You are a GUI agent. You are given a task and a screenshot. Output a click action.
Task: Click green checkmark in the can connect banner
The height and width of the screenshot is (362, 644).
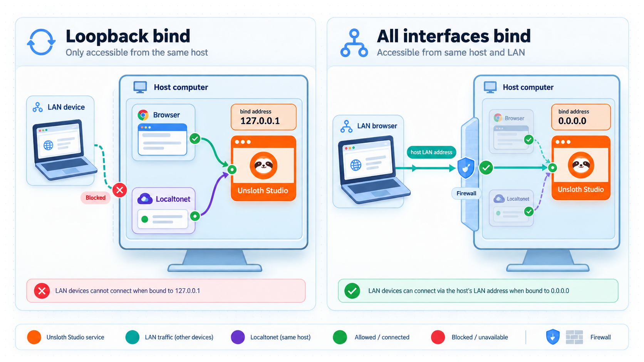352,291
